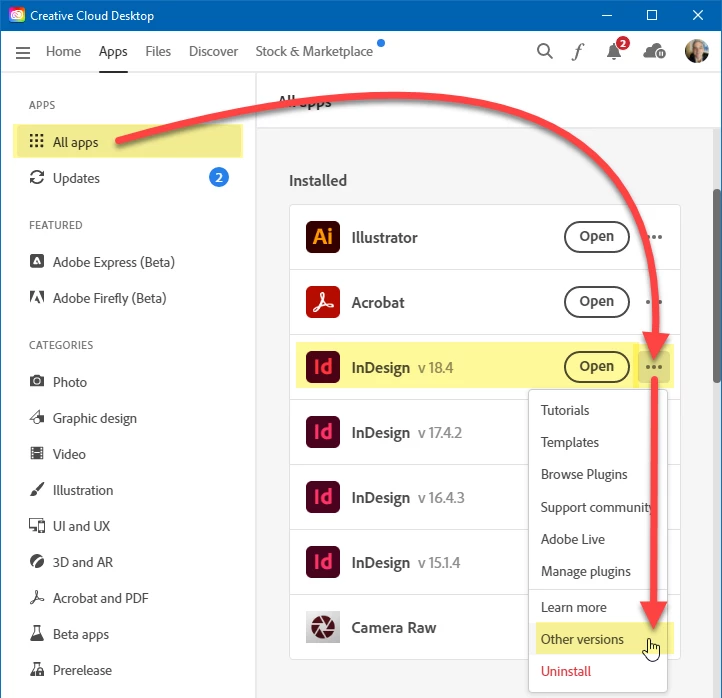Screen dimensions: 722x698
Task: Click the search magnifier icon
Action: click(x=544, y=51)
